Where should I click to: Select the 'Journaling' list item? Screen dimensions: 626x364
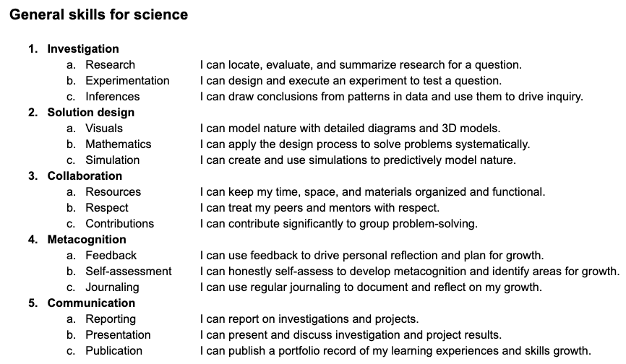[113, 287]
